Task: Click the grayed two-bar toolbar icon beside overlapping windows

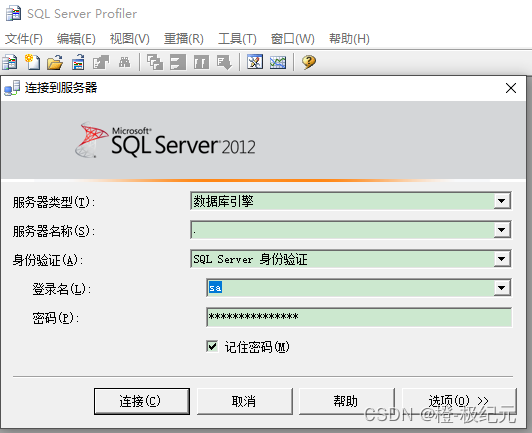Action: click(x=178, y=62)
